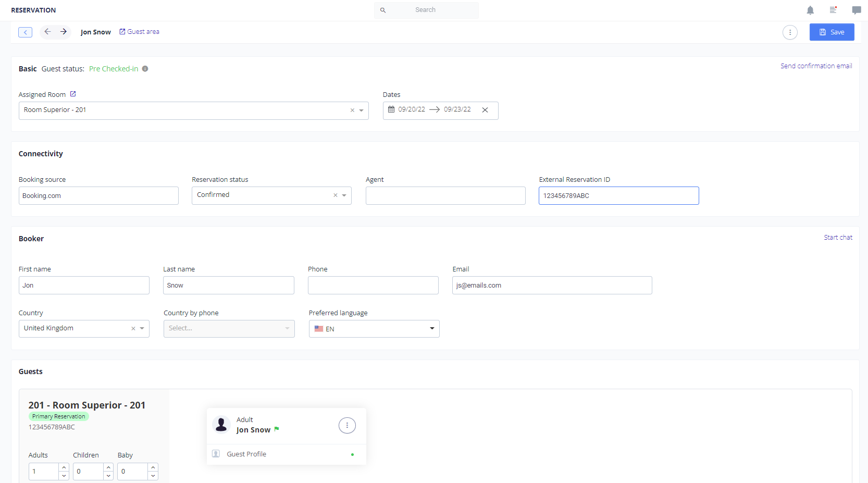868x483 pixels.
Task: Clear the Room Superior - 201 selection
Action: (352, 110)
